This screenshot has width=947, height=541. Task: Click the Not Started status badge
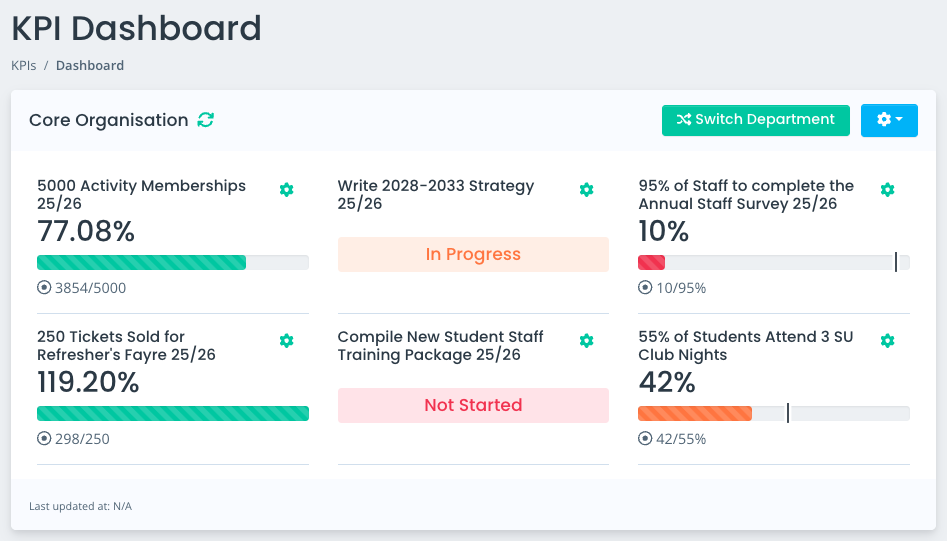[473, 405]
